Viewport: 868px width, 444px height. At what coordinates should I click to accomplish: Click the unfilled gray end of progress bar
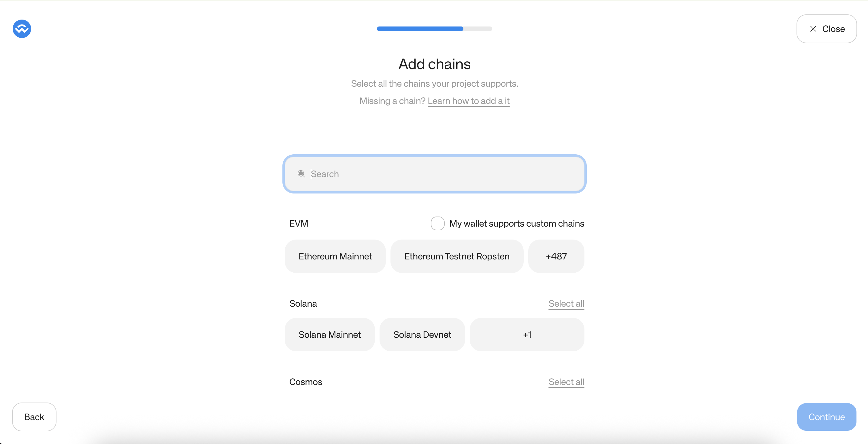pos(478,29)
